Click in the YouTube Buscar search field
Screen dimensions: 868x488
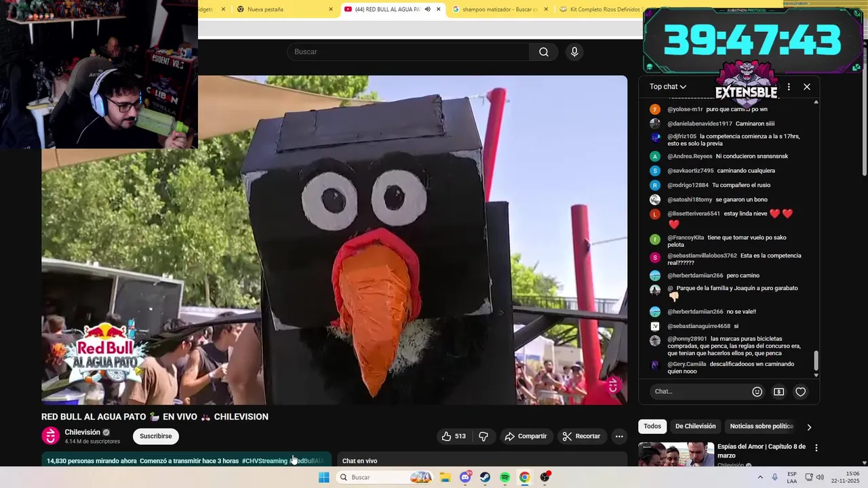point(408,52)
